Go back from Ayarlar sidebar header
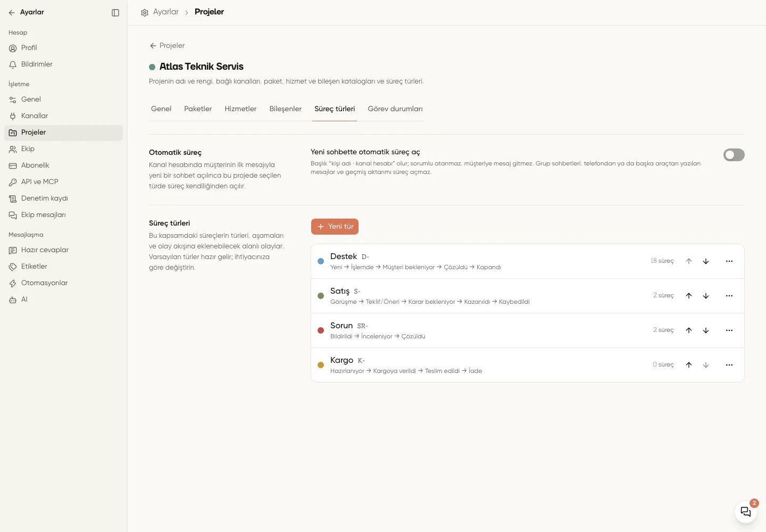 [x=12, y=13]
